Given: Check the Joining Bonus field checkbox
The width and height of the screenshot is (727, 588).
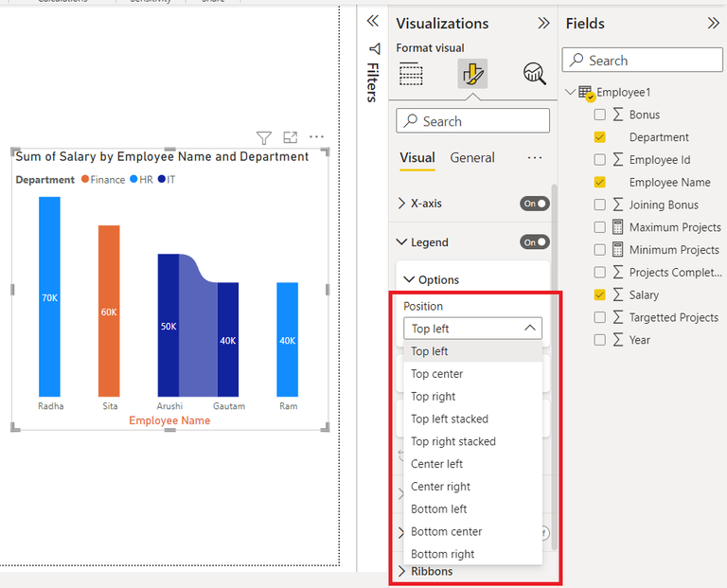Looking at the screenshot, I should tap(599, 205).
